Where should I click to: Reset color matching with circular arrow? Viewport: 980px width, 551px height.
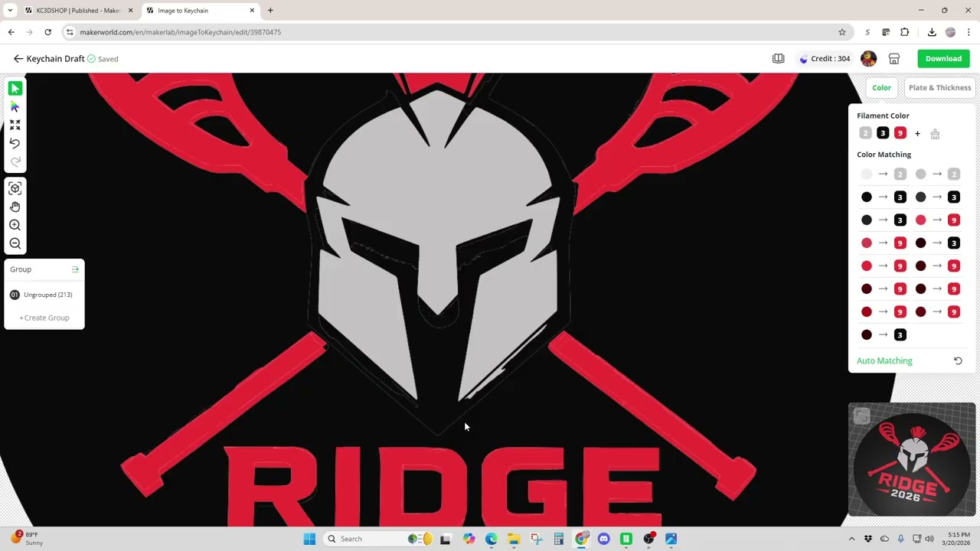click(958, 360)
